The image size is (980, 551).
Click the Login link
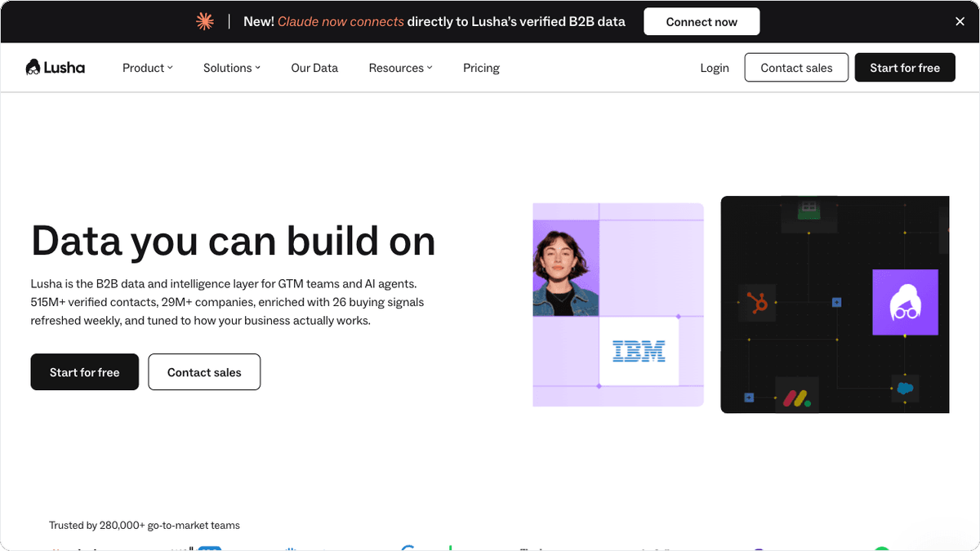click(715, 68)
